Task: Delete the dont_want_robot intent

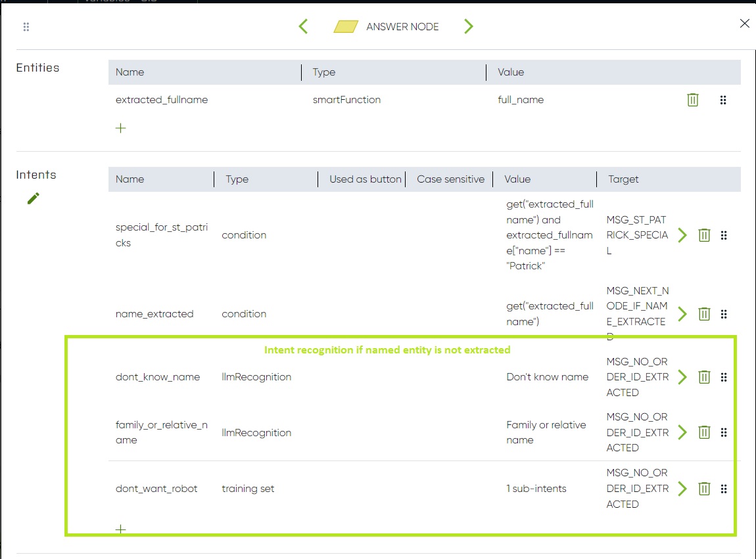Action: click(x=704, y=489)
